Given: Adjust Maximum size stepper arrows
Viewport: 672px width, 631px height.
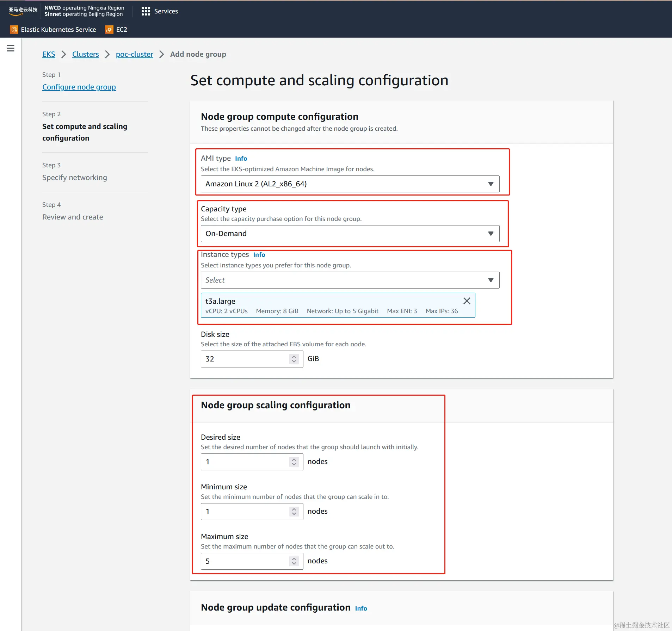Looking at the screenshot, I should coord(294,561).
